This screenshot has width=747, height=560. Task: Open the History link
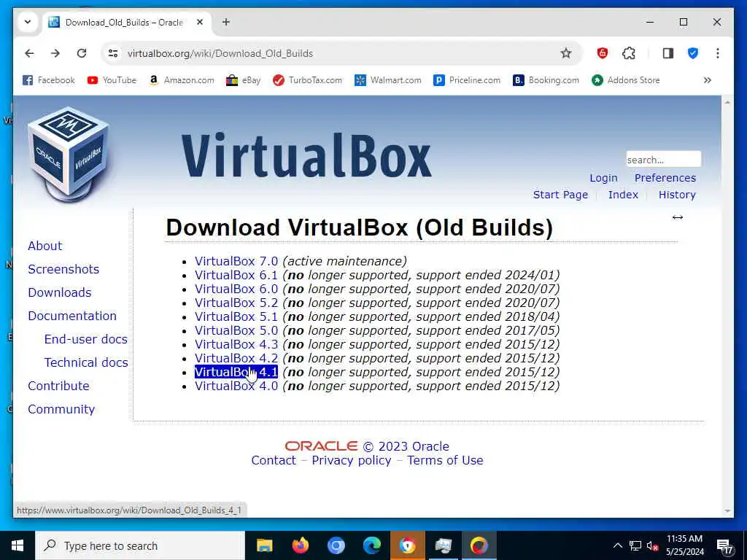coord(677,195)
